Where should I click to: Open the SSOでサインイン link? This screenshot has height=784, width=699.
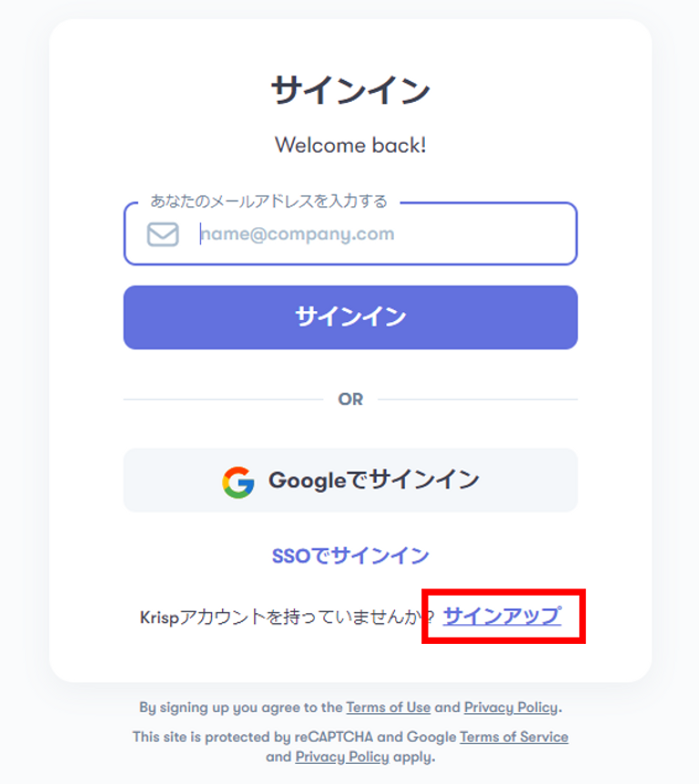pos(350,556)
